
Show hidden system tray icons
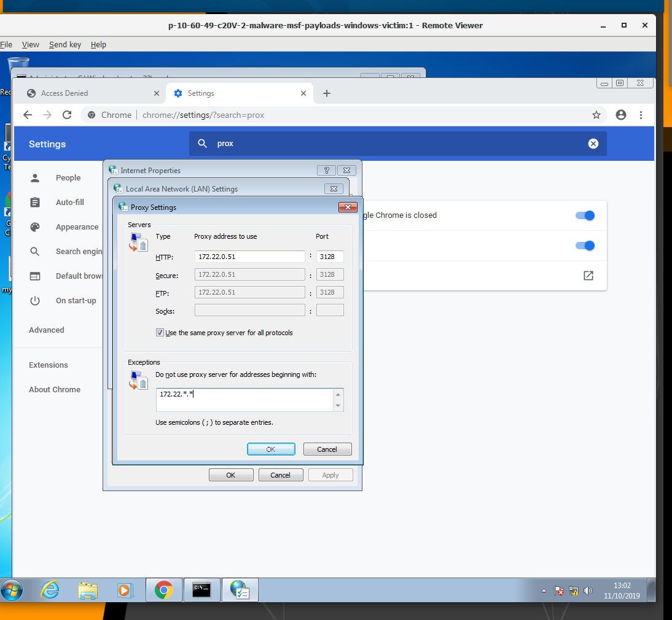point(544,591)
